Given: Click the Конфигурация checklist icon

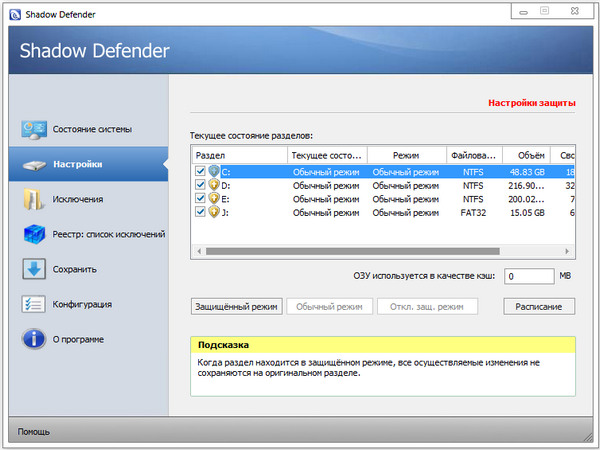Looking at the screenshot, I should pos(33,304).
